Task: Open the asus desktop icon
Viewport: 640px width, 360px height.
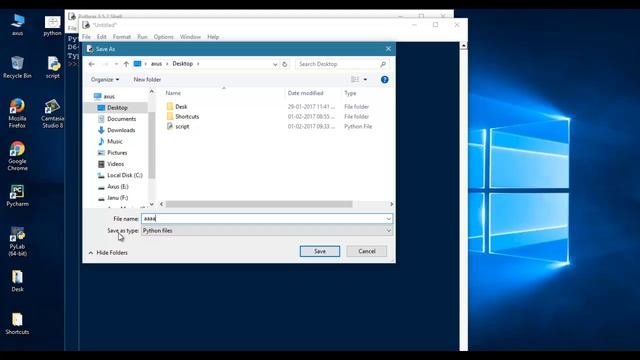Action: coord(18,24)
